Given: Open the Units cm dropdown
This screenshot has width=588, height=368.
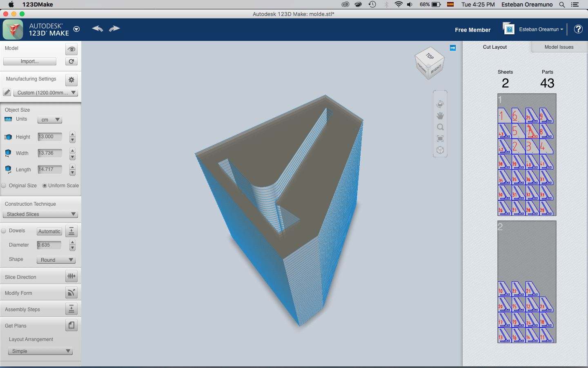Looking at the screenshot, I should (50, 120).
